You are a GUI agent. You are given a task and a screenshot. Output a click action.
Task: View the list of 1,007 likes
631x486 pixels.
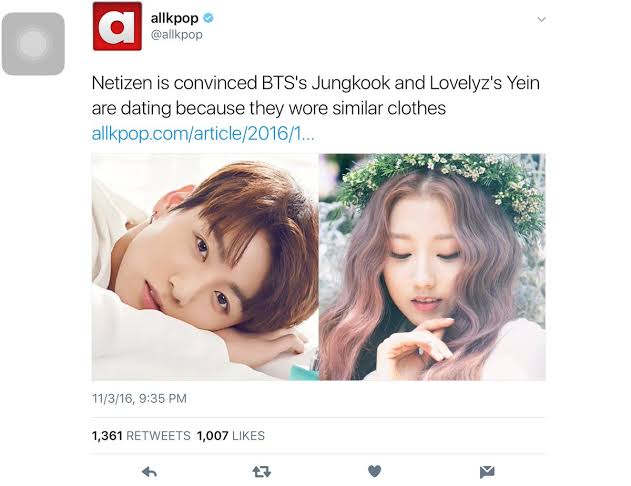pos(231,435)
